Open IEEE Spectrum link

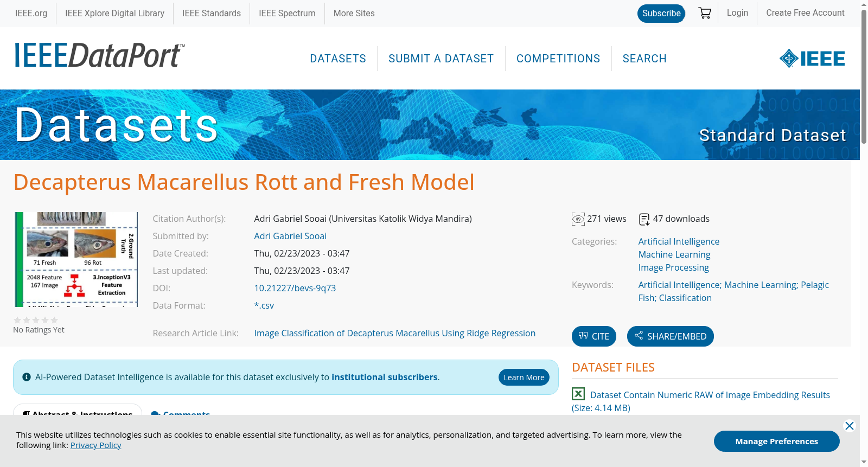287,13
